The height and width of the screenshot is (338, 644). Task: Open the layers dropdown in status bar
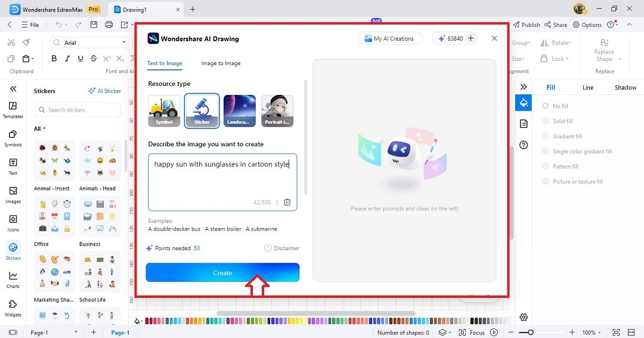(x=444, y=332)
